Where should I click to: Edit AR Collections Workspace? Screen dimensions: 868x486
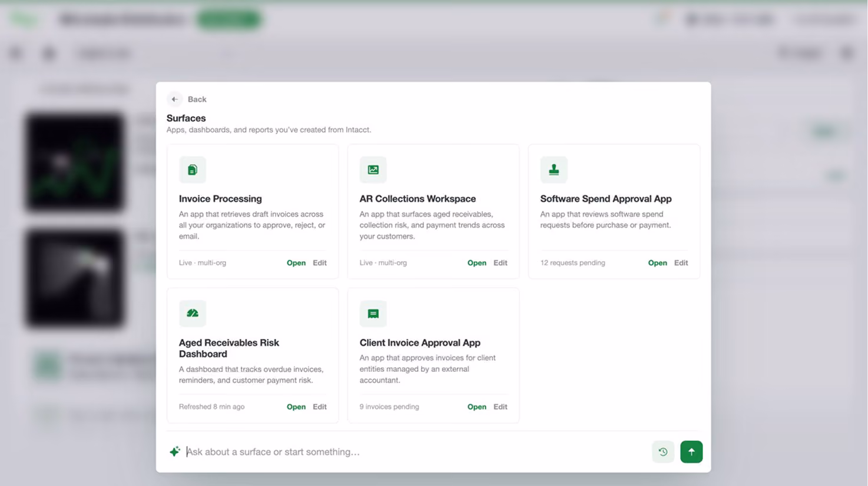point(501,263)
